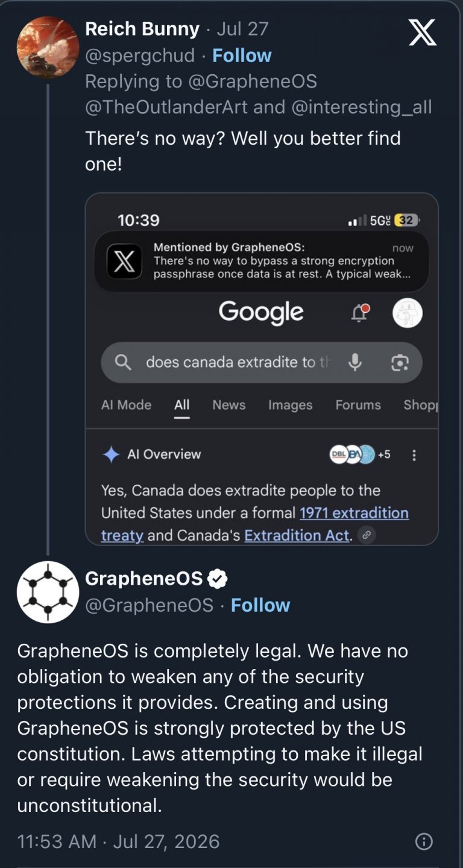Tap the Google notification bell icon
Screen dimensions: 463x868
[x=360, y=313]
